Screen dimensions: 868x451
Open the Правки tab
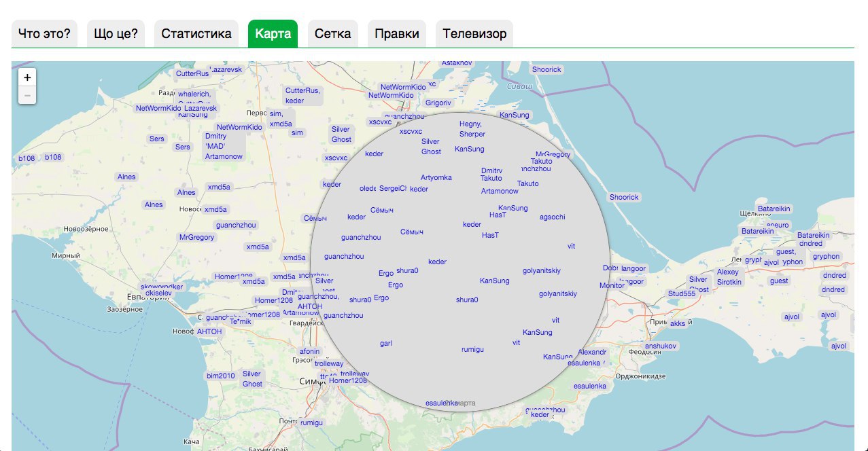click(397, 33)
